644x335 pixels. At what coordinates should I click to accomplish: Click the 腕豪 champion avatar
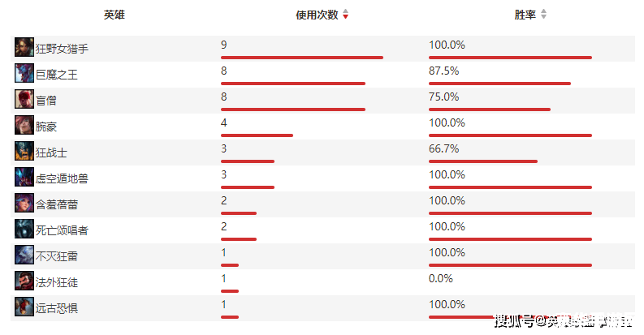click(x=24, y=126)
